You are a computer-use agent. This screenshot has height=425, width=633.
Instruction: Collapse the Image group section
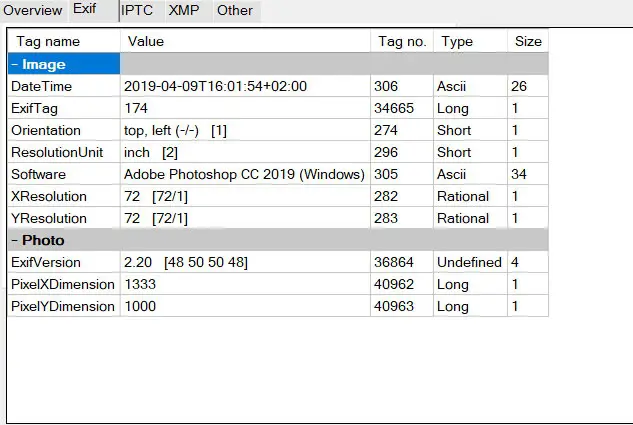click(x=15, y=65)
